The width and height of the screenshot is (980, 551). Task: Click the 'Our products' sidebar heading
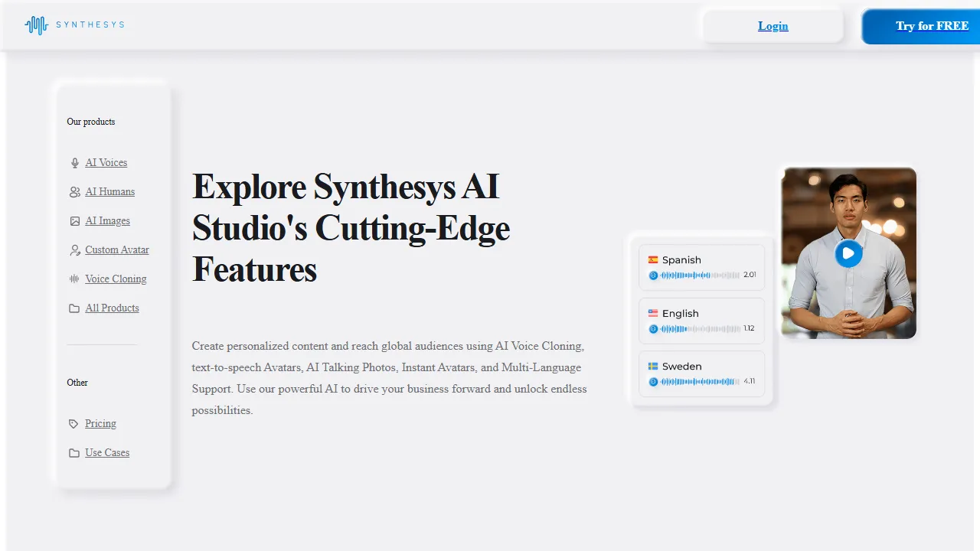[91, 122]
